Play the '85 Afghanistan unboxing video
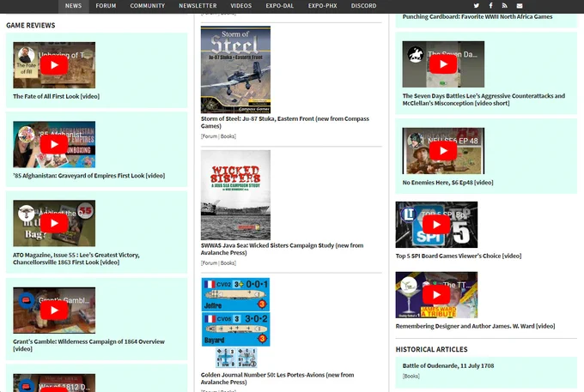 (54, 144)
